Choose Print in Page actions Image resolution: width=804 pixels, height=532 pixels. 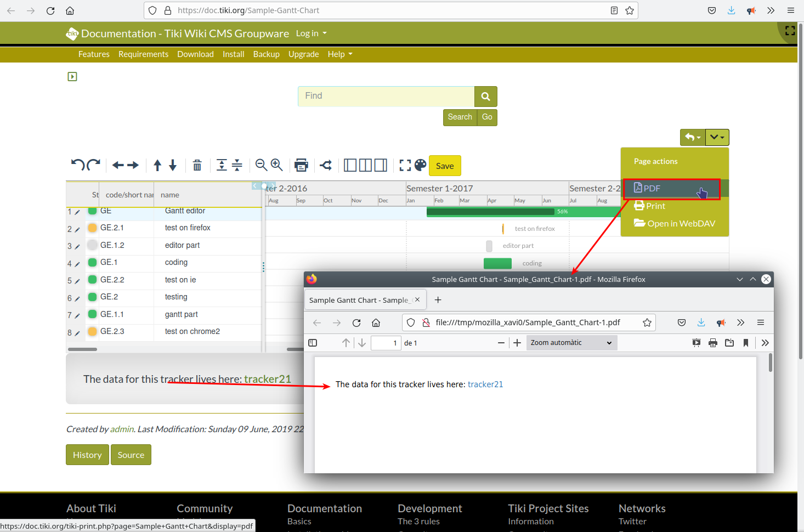coord(650,206)
